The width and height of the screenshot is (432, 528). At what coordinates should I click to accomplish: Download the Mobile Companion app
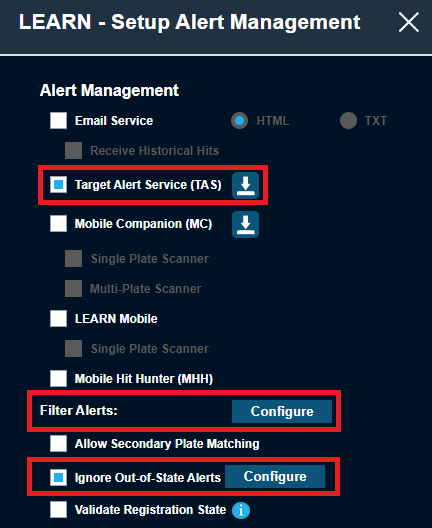point(245,224)
